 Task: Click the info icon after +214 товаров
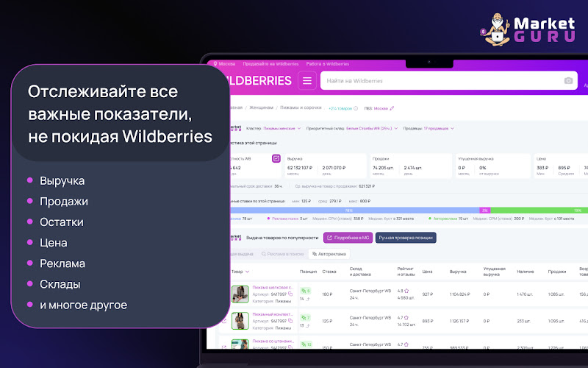pyautogui.click(x=356, y=108)
